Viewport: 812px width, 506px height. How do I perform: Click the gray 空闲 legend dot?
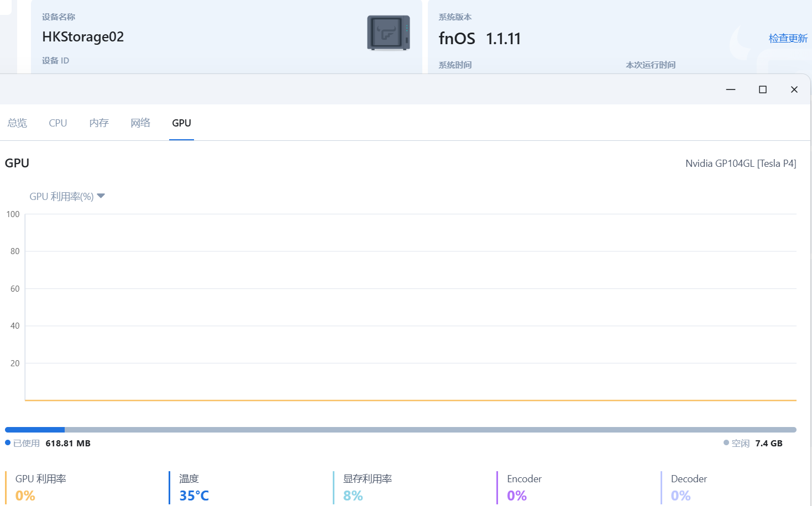726,442
